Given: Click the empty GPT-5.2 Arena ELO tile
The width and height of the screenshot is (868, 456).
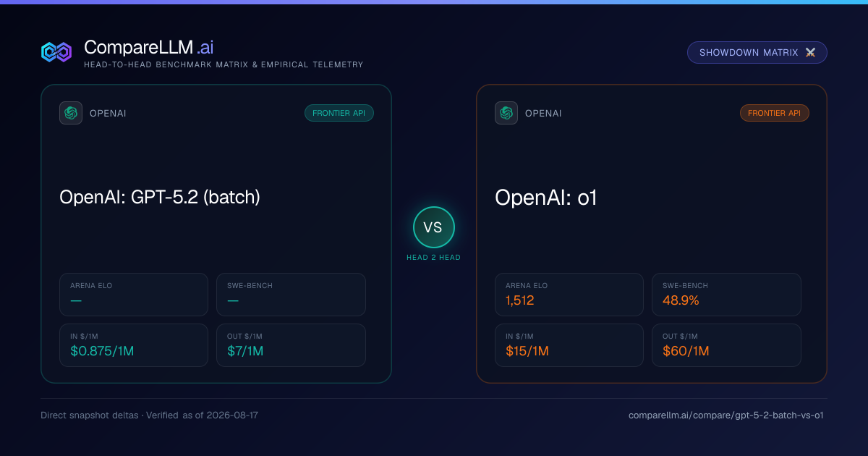Looking at the screenshot, I should click(x=134, y=295).
